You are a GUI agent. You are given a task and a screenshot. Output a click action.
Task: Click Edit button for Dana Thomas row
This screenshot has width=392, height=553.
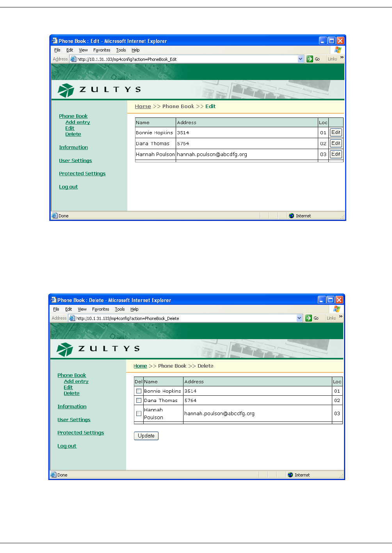336,143
